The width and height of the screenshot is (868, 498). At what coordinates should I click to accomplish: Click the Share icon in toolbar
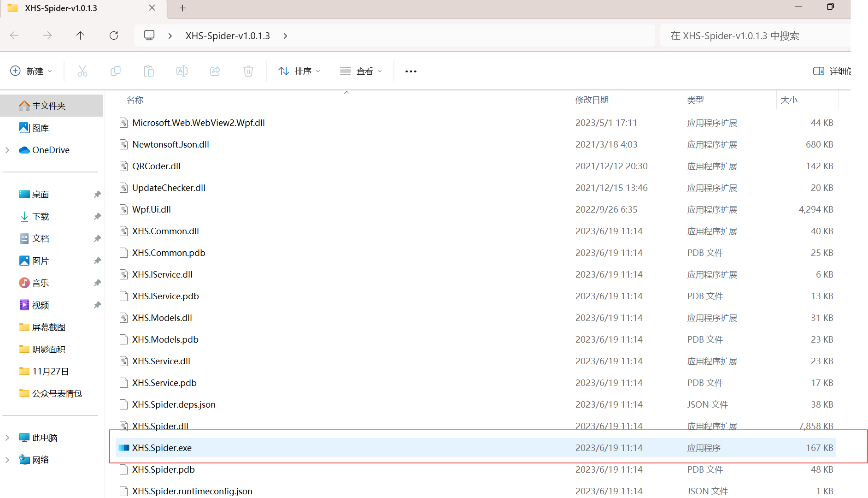coord(215,71)
